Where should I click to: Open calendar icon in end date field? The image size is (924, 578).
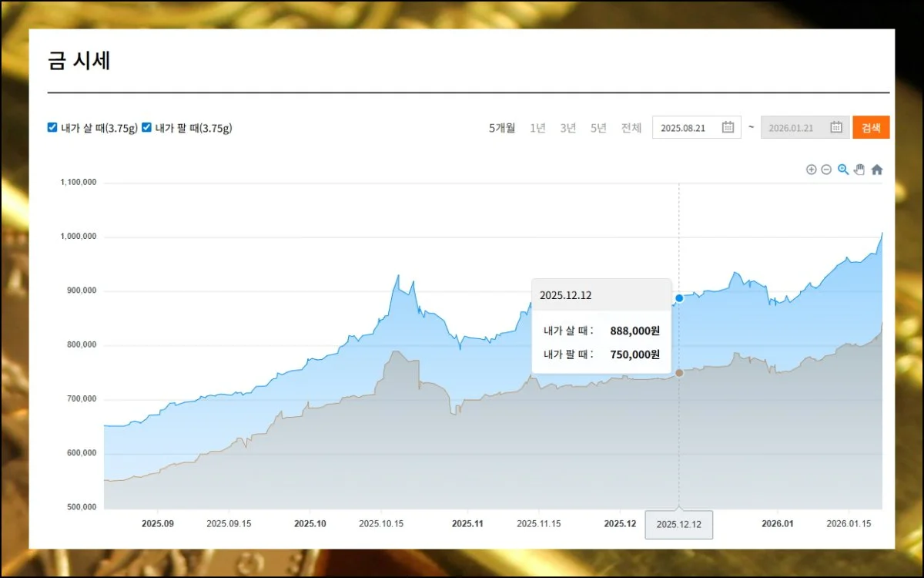(x=835, y=128)
